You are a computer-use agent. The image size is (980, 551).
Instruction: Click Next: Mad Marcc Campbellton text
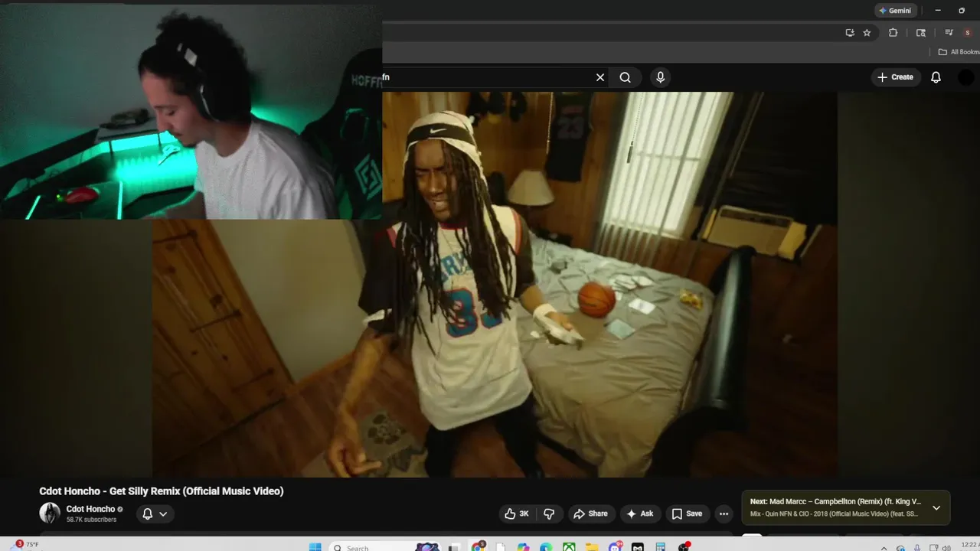pyautogui.click(x=835, y=502)
